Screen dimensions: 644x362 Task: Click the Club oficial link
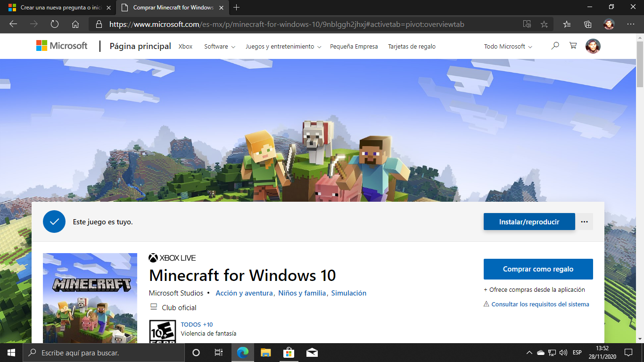pyautogui.click(x=179, y=308)
